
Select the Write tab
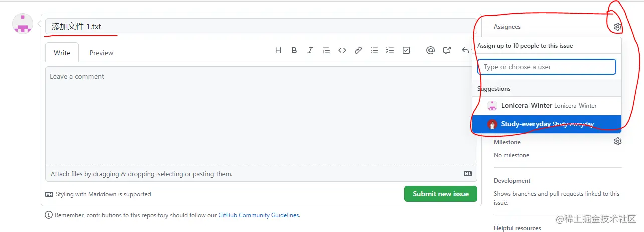(x=62, y=53)
